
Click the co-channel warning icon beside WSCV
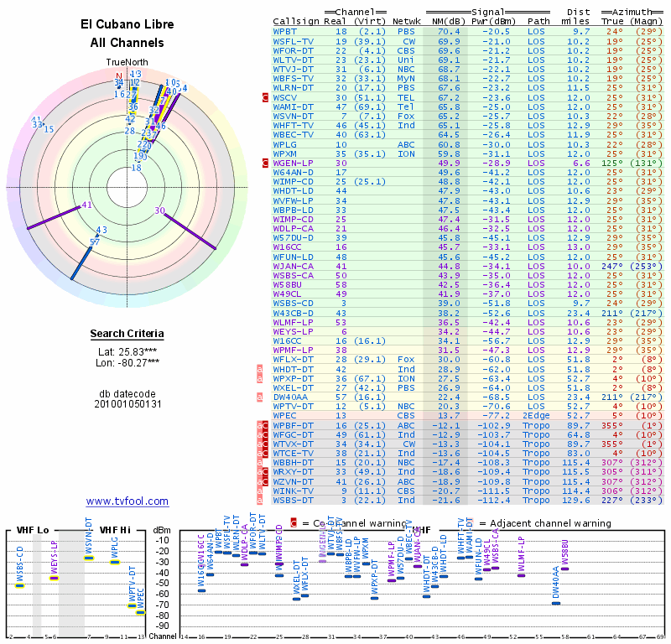coord(266,97)
